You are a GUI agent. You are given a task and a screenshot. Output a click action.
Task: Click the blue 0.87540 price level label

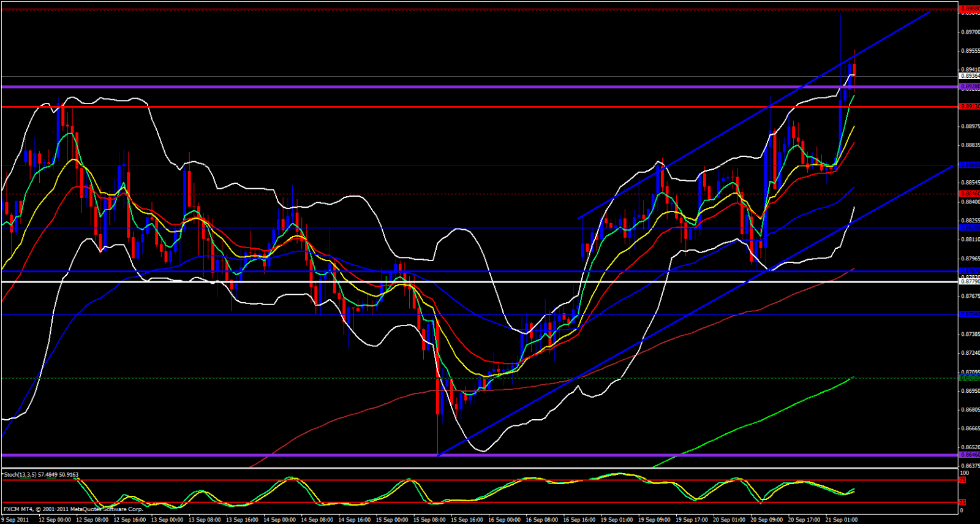[x=969, y=314]
